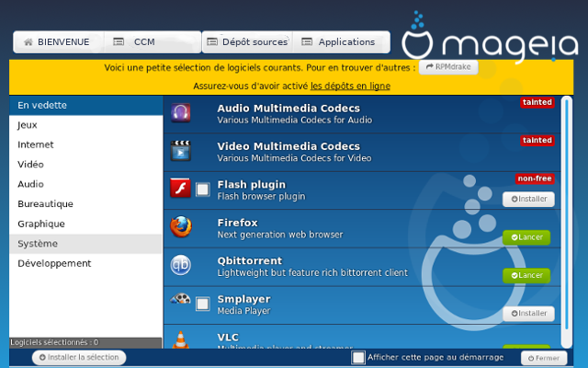This screenshot has height=368, width=588.
Task: Tick the Smplayer selection checkbox
Action: pos(203,304)
